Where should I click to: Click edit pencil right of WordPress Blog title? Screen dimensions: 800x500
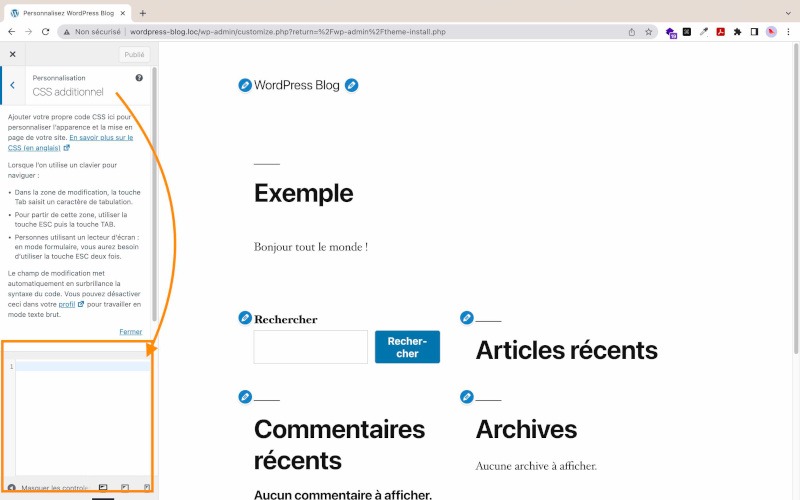point(351,86)
